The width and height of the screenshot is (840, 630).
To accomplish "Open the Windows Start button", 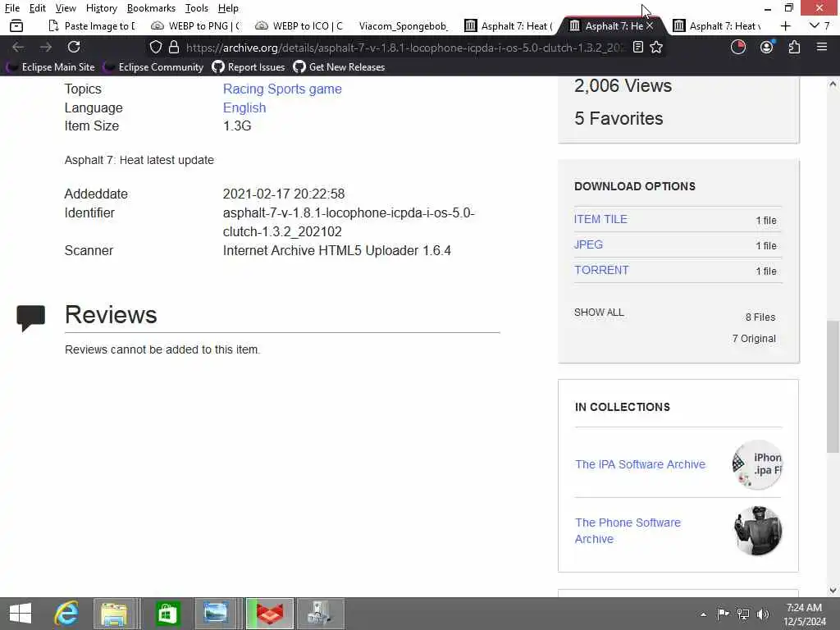I will click(x=21, y=614).
